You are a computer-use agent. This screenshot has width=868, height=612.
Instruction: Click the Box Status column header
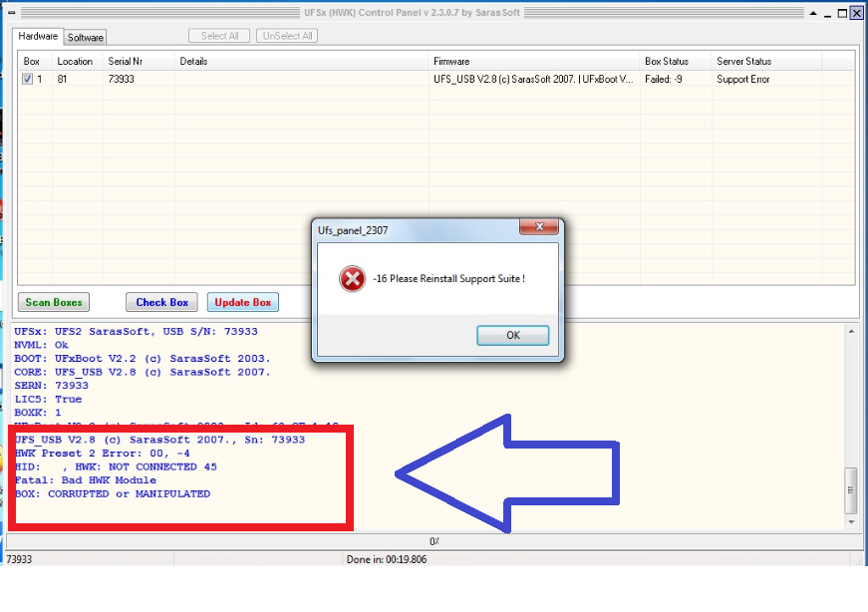(x=676, y=61)
